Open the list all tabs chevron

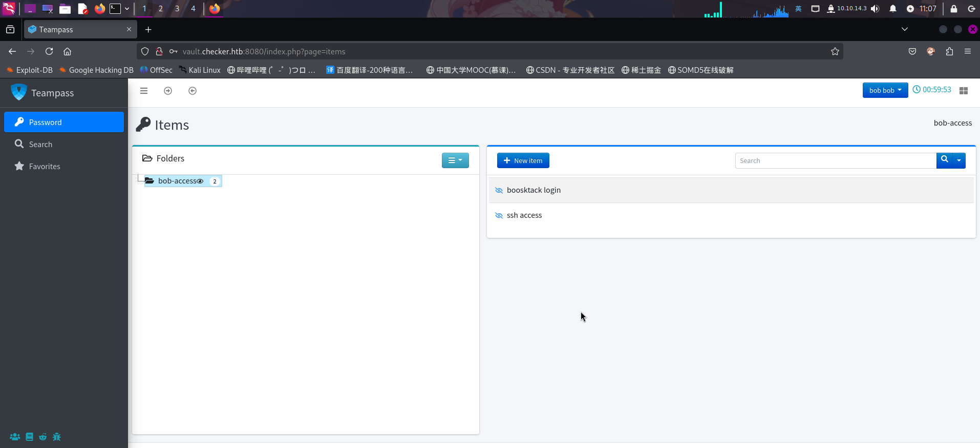(x=905, y=29)
